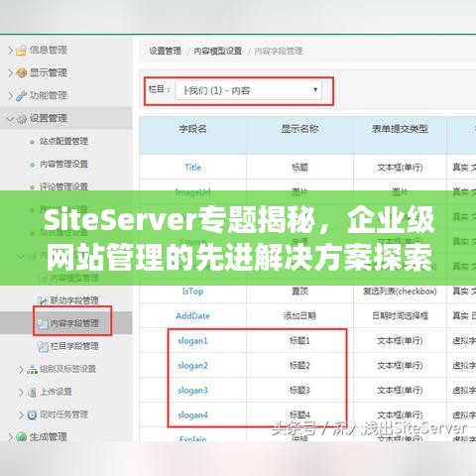Open 评论管理设置 in sidebar
Image resolution: width=476 pixels, height=476 pixels.
(x=63, y=186)
